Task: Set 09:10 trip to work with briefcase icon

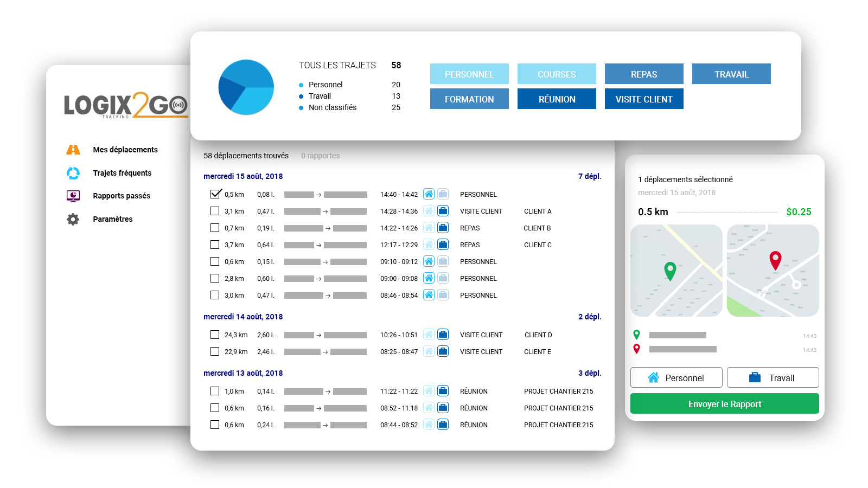Action: (443, 261)
